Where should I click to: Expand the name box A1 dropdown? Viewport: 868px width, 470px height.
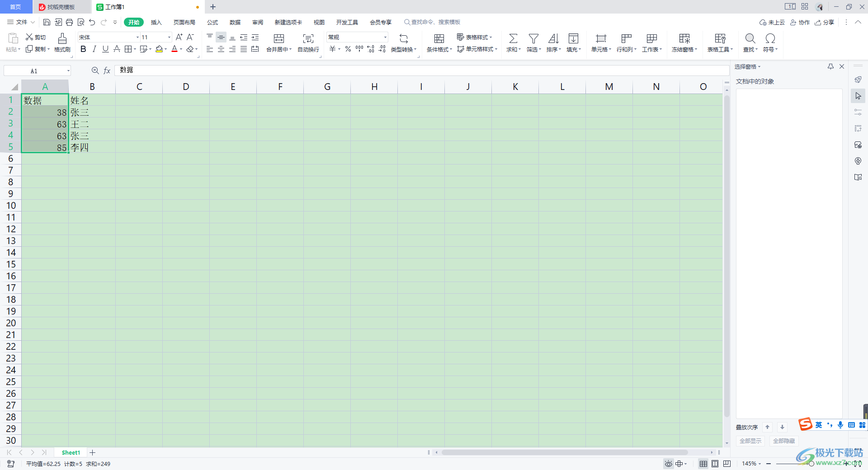click(x=68, y=70)
